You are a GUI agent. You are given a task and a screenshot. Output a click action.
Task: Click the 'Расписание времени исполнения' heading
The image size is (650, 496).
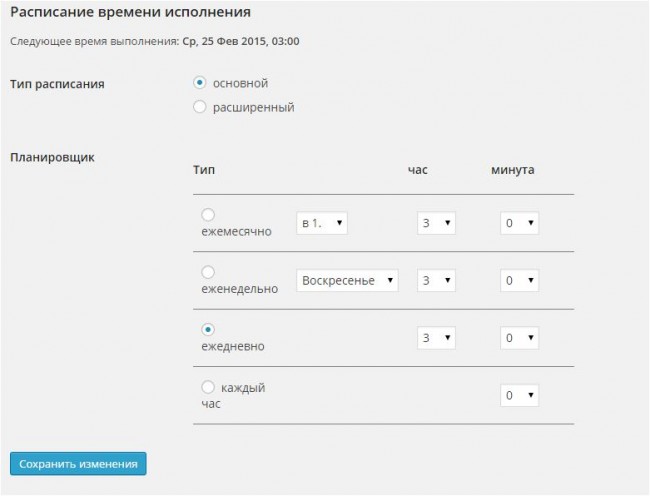point(130,13)
